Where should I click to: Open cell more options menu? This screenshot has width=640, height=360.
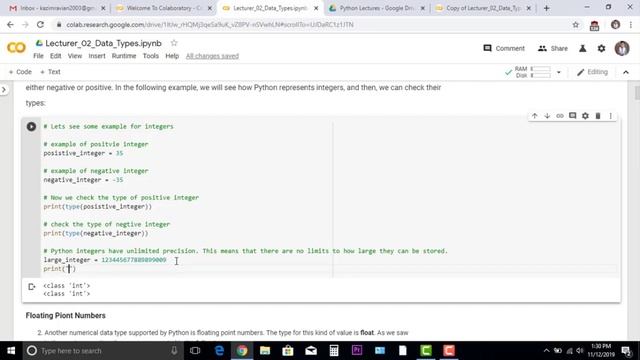pos(611,116)
